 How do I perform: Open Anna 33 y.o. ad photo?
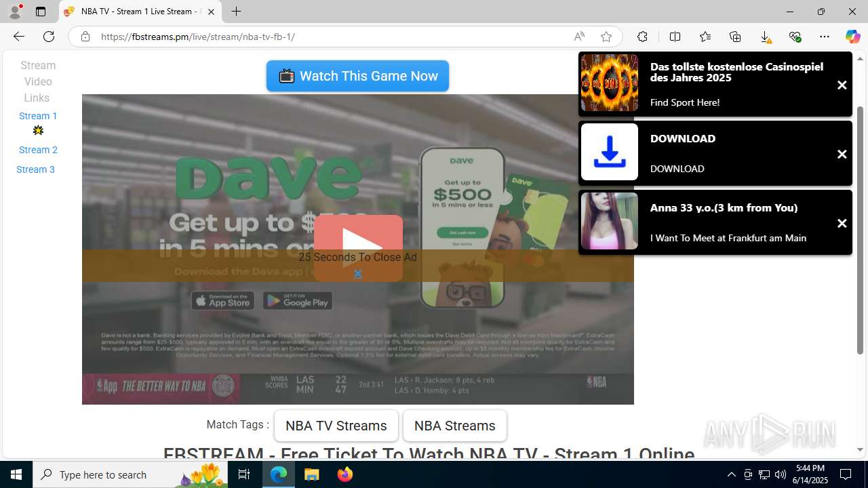click(610, 221)
